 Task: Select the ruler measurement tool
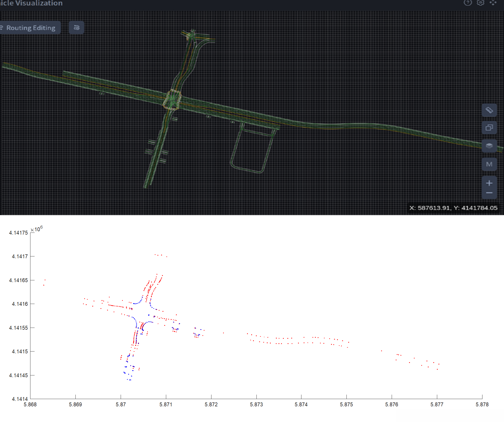click(489, 110)
